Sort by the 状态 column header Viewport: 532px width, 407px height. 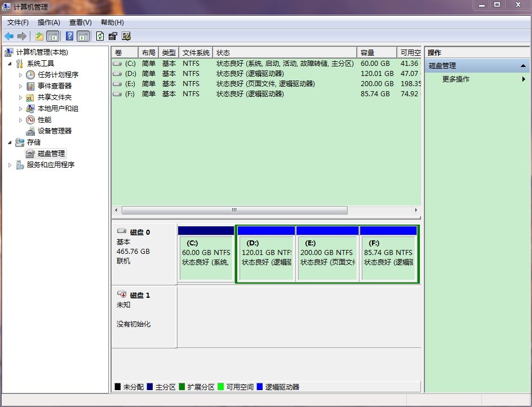point(285,52)
